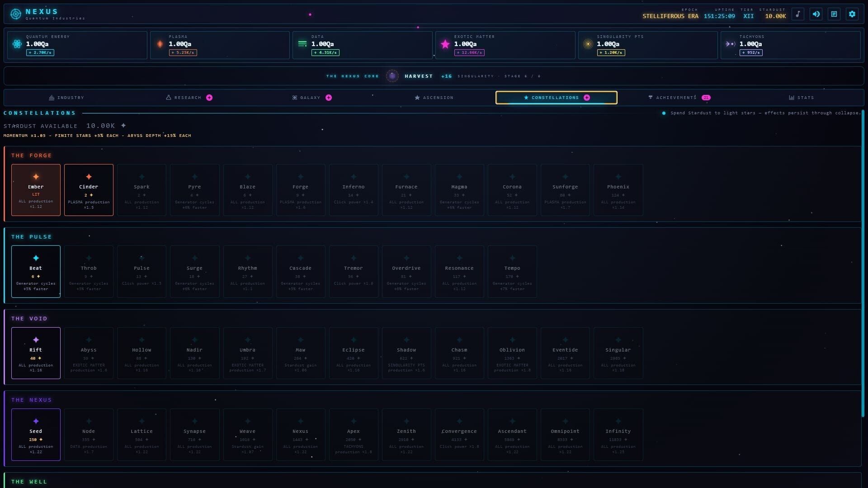Image resolution: width=868 pixels, height=488 pixels.
Task: Select the Phoenix star card
Action: tap(618, 190)
